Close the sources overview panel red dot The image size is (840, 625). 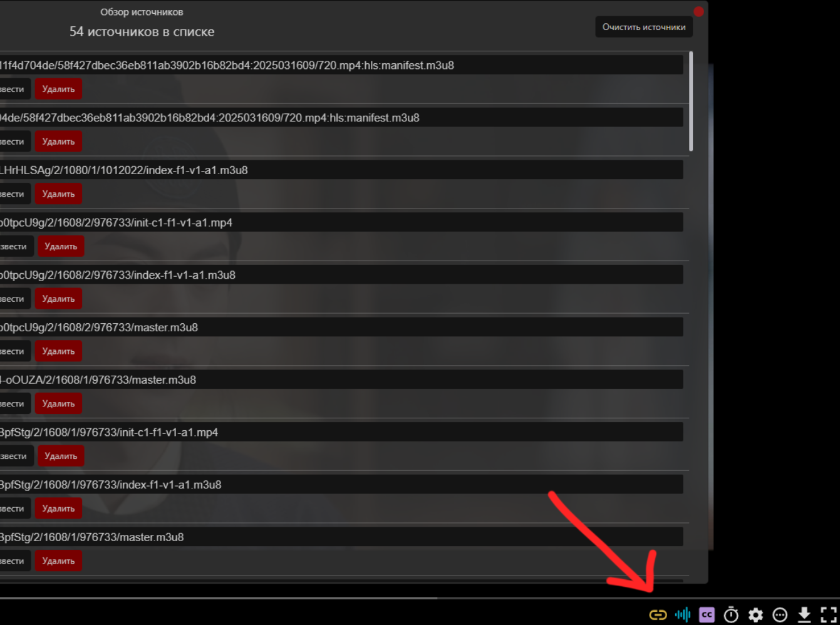point(698,11)
